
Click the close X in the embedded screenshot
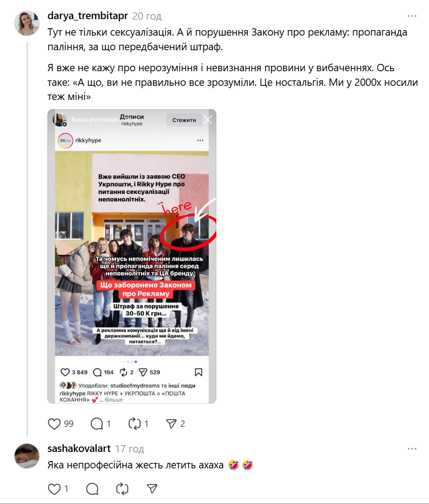point(208,120)
